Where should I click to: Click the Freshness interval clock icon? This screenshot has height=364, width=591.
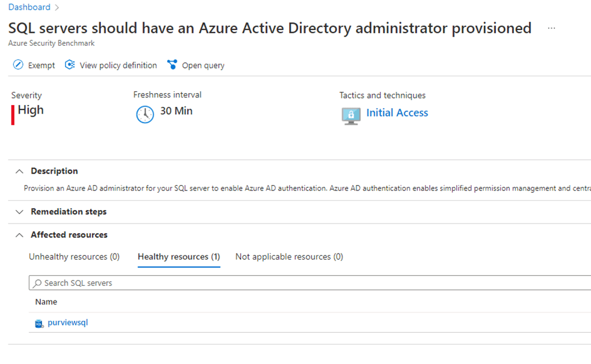point(145,114)
